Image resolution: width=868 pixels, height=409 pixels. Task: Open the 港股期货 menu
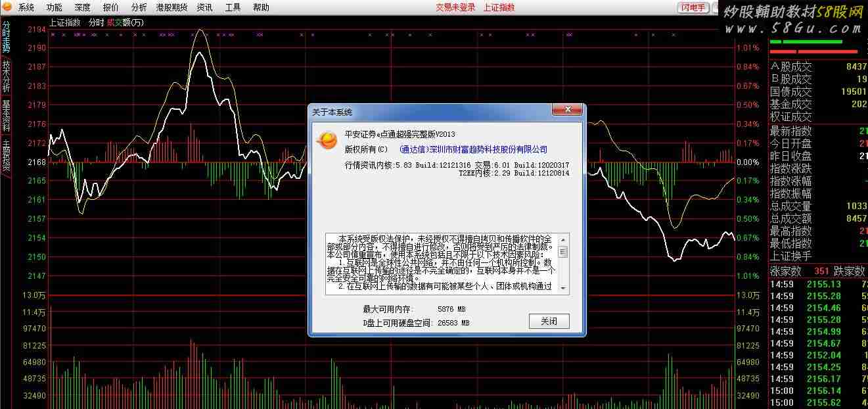[x=171, y=8]
